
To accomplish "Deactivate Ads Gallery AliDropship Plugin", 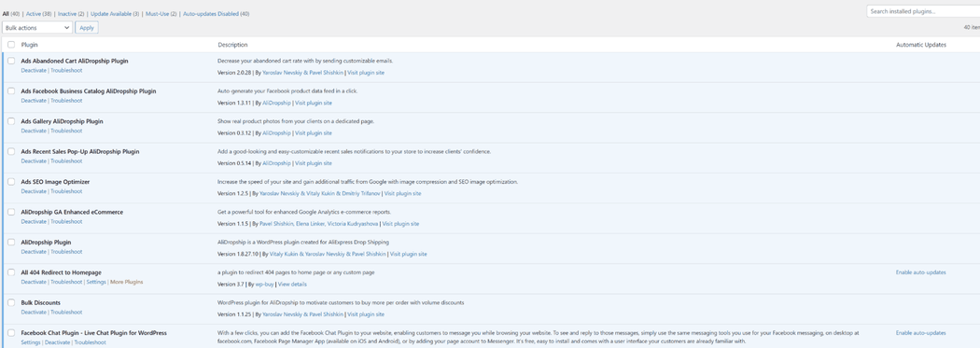I will tap(34, 132).
